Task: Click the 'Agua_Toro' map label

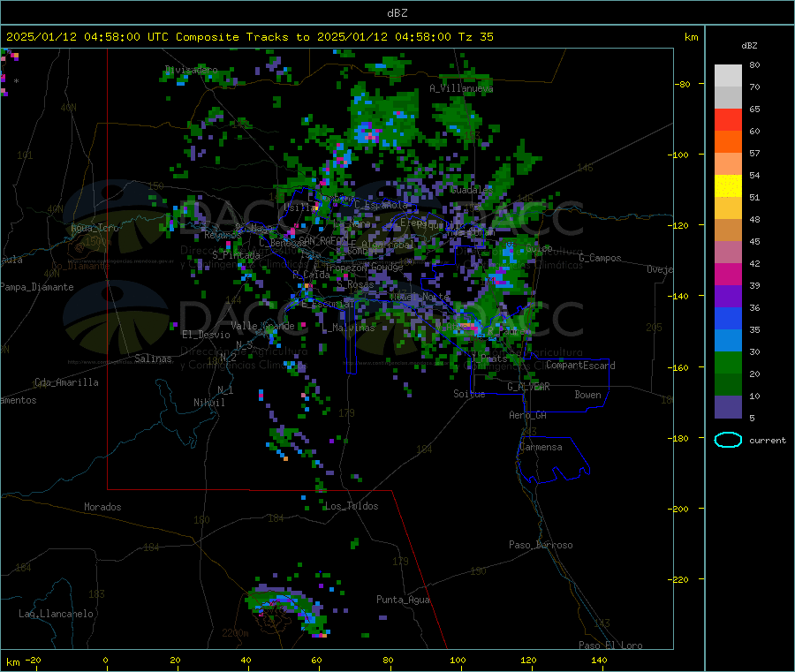Action: pos(95,228)
